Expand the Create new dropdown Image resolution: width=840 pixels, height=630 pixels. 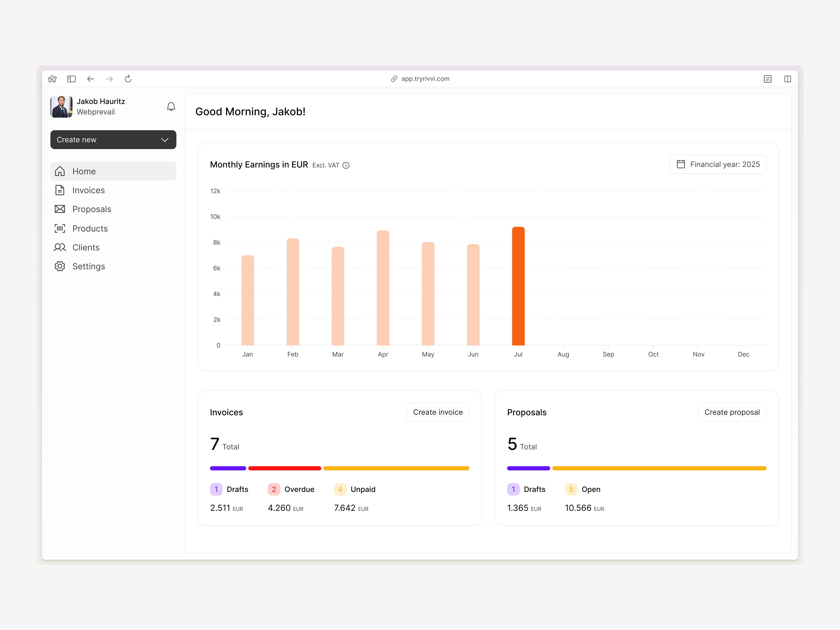(113, 140)
